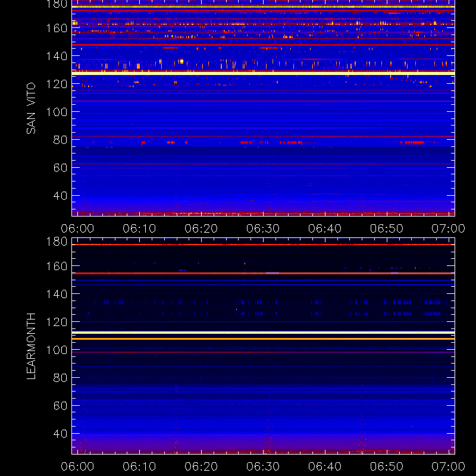Select the 60 tick label on Learmonth plot
Screen dimensions: 476x476
click(60, 406)
